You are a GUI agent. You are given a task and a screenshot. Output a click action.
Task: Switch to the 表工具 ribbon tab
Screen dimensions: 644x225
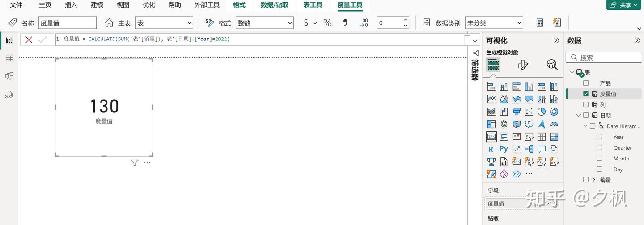pos(313,5)
